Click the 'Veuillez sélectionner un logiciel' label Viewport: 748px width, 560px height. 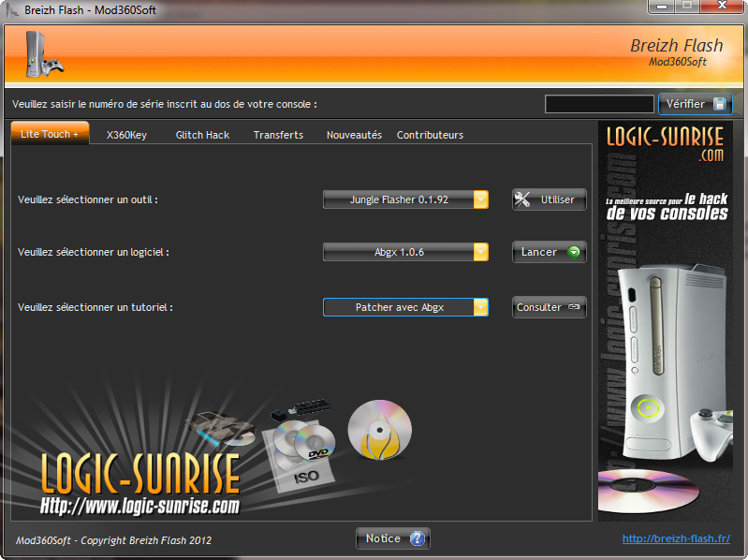click(x=94, y=252)
